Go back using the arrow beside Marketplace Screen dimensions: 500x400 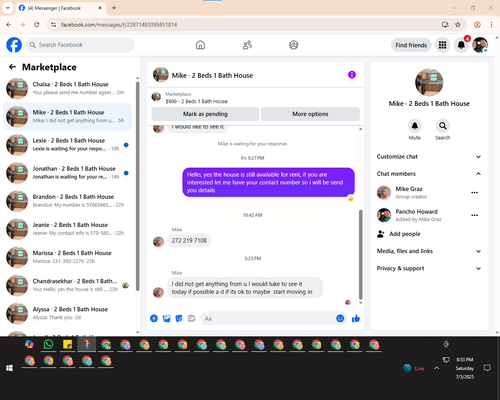click(x=12, y=67)
